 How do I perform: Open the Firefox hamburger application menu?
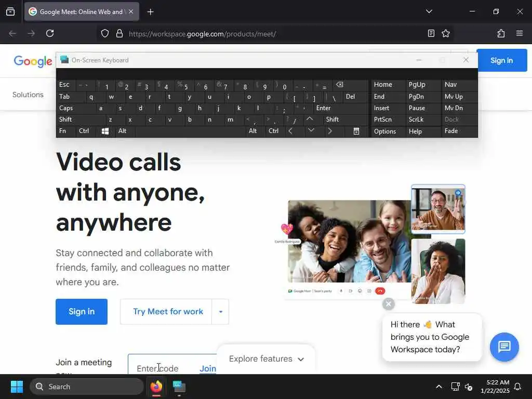tap(519, 33)
